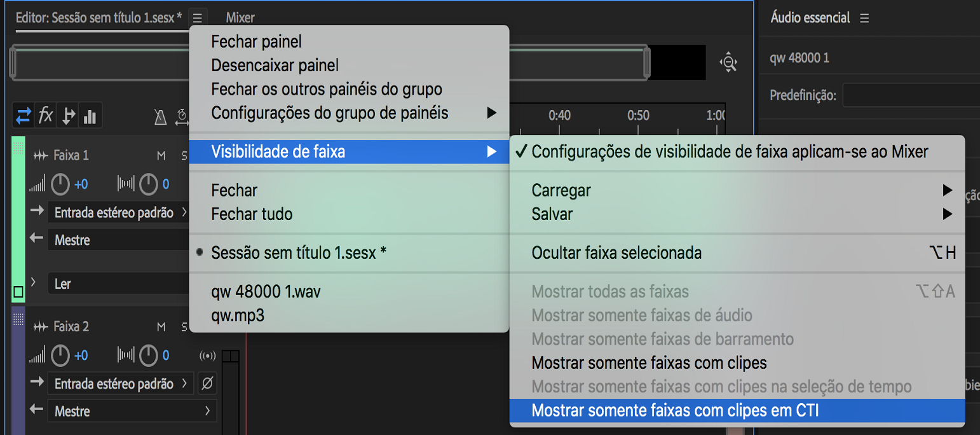
Task: Mute Faixa 1 with its M button
Action: click(161, 156)
